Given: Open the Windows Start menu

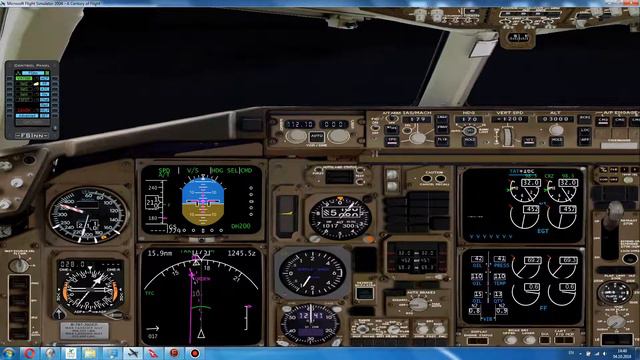Looking at the screenshot, I should point(9,353).
